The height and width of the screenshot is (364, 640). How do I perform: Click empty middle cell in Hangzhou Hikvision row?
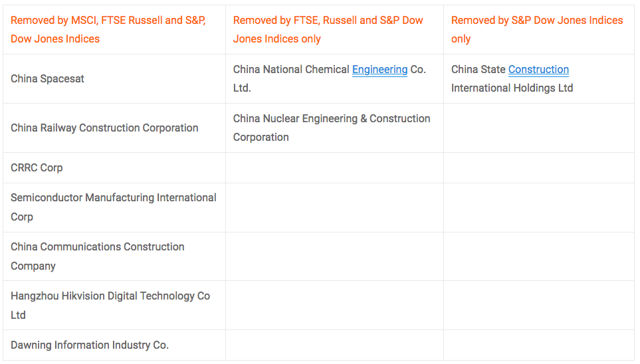tap(334, 306)
